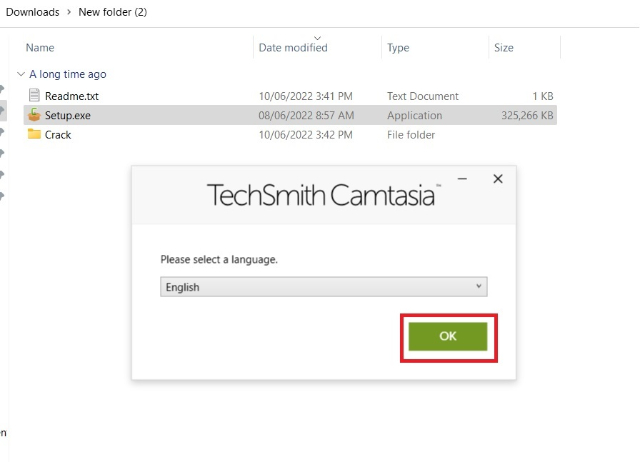The image size is (640, 462).
Task: Click the date 10/06/2022 3:41 PM
Action: coord(305,96)
